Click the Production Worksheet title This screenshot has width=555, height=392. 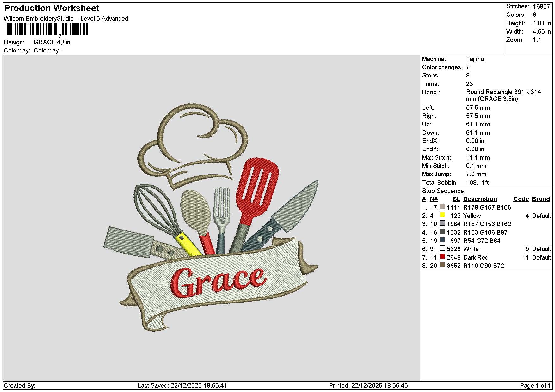(52, 8)
